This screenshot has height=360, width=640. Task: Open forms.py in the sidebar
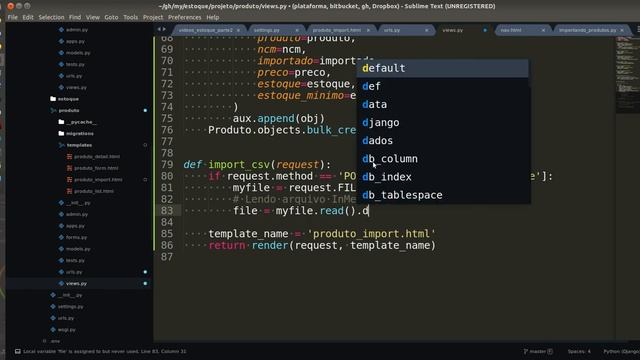pyautogui.click(x=76, y=237)
